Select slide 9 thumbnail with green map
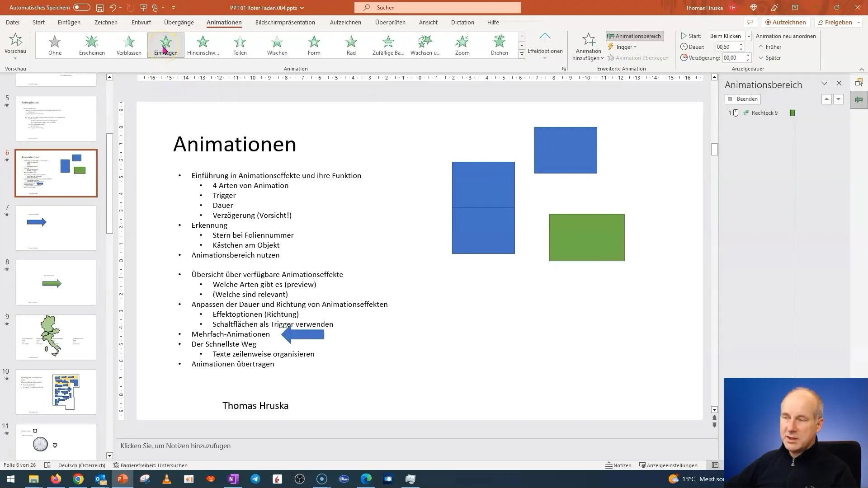This screenshot has width=868, height=488. [56, 338]
